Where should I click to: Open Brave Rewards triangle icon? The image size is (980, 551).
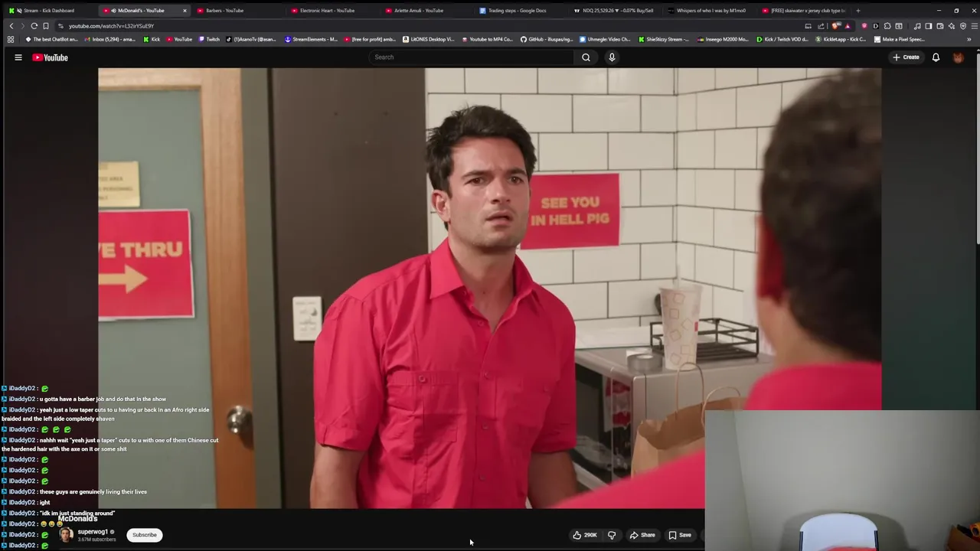(847, 26)
